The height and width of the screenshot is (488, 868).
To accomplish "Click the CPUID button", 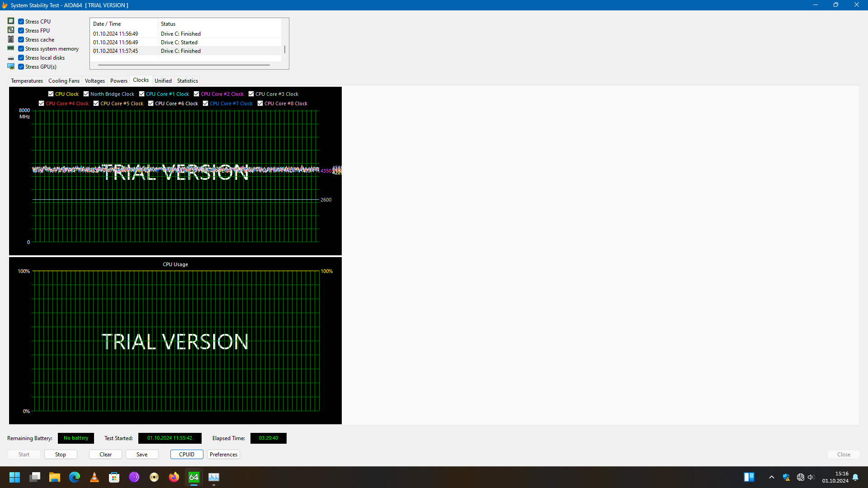I will [x=187, y=455].
